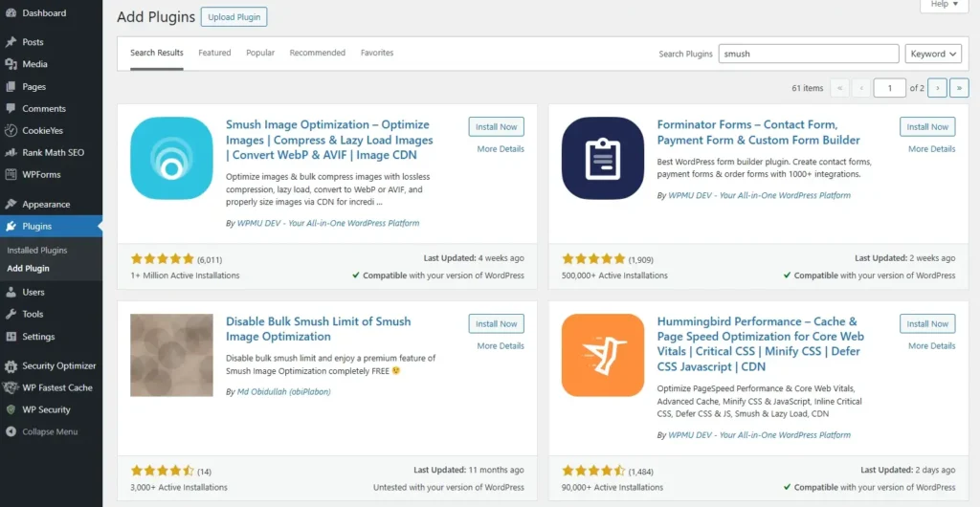980x507 pixels.
Task: Click the Plugins plug icon
Action: coord(11,226)
